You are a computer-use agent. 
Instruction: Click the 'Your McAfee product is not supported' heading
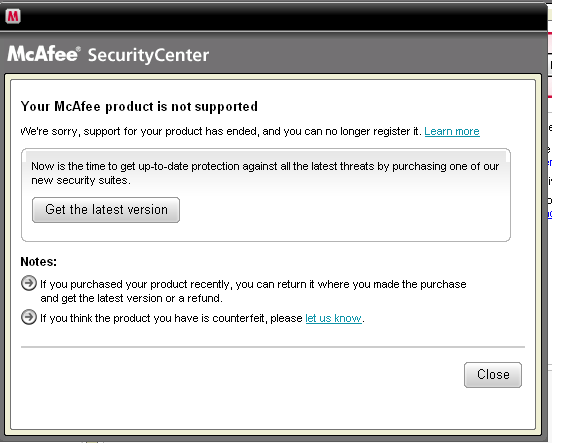[139, 107]
